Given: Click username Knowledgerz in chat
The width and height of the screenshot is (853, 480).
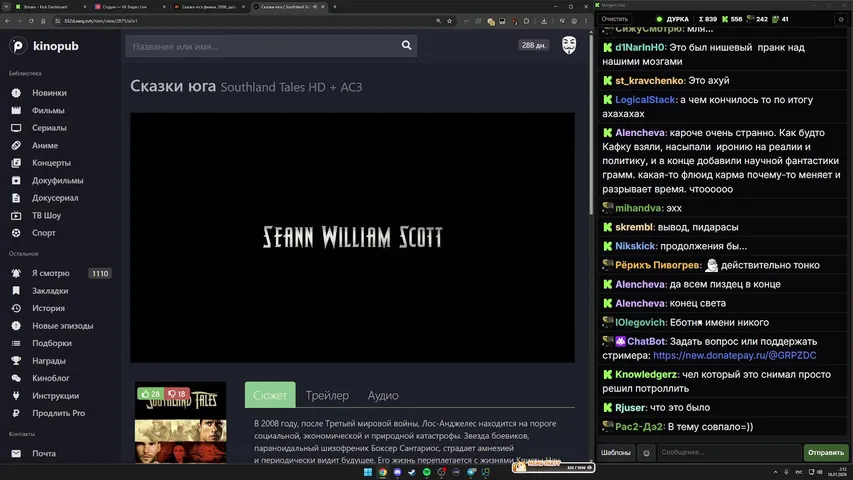Looking at the screenshot, I should [646, 374].
